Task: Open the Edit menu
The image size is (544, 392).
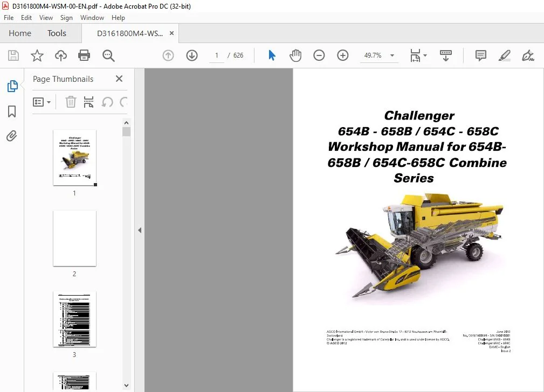Action: pyautogui.click(x=26, y=18)
